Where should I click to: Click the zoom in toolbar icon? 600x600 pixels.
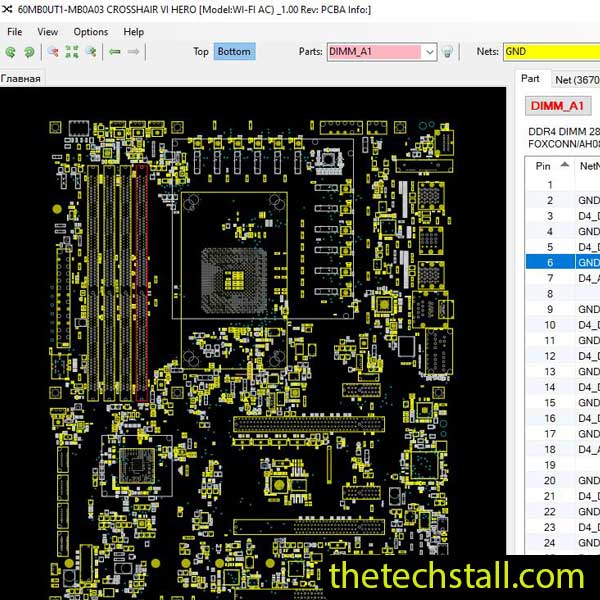52,51
